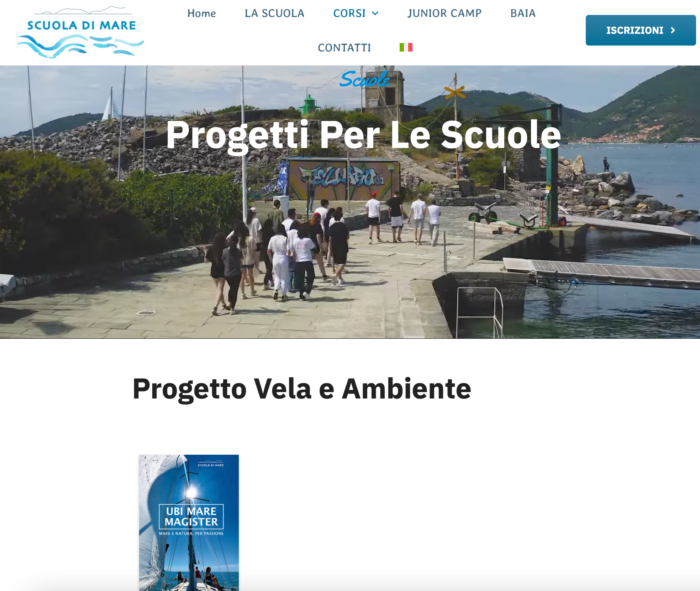The width and height of the screenshot is (700, 591).
Task: Click the Scuola di Mare wave logo
Action: 80,32
